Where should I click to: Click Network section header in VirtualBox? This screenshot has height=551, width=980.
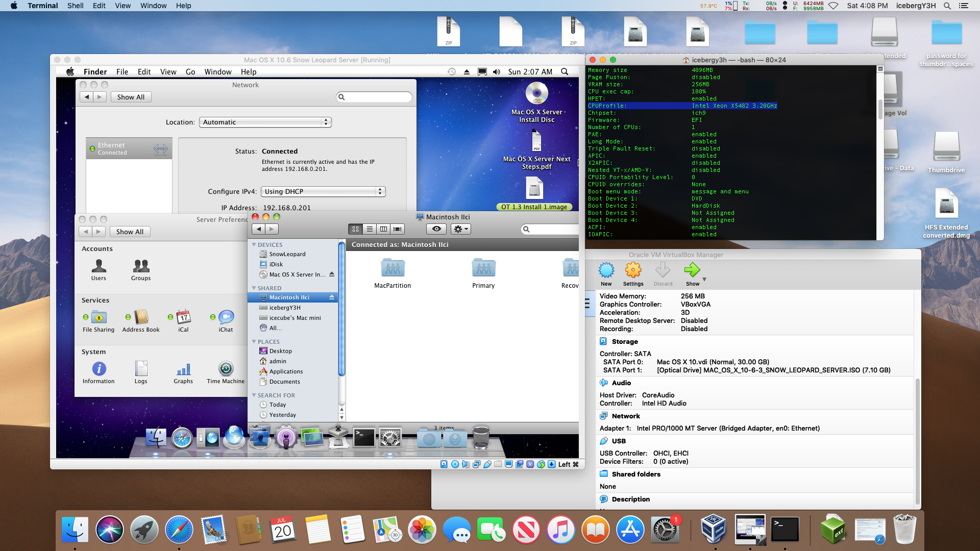pyautogui.click(x=626, y=416)
